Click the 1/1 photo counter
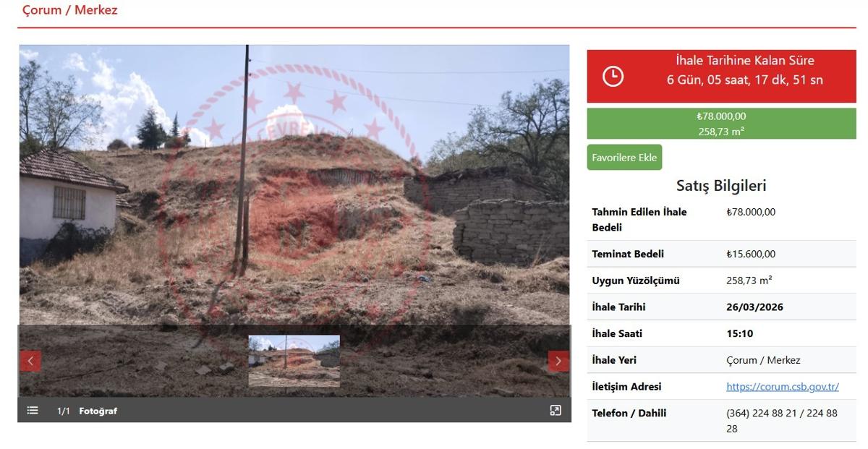The height and width of the screenshot is (449, 868). [64, 411]
